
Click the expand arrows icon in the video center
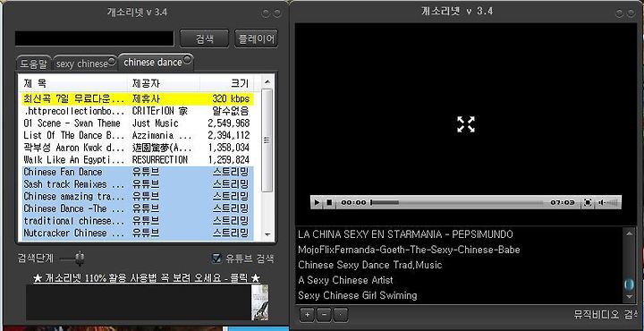(466, 124)
